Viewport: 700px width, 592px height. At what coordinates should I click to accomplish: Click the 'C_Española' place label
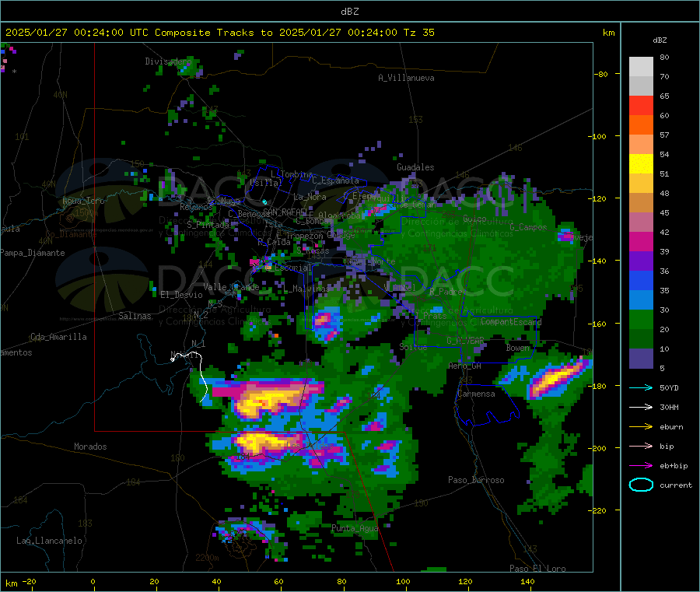pyautogui.click(x=335, y=180)
